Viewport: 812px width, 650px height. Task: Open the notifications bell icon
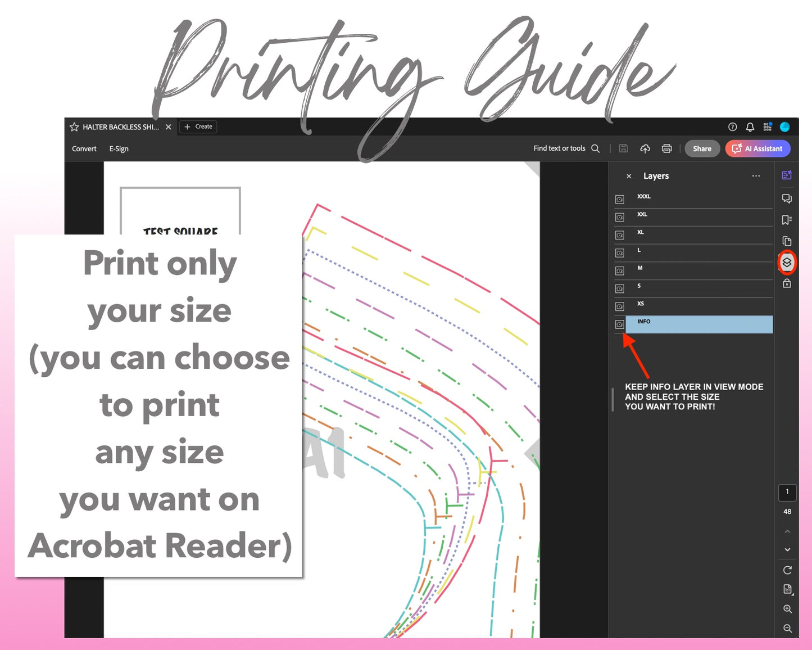pyautogui.click(x=750, y=127)
